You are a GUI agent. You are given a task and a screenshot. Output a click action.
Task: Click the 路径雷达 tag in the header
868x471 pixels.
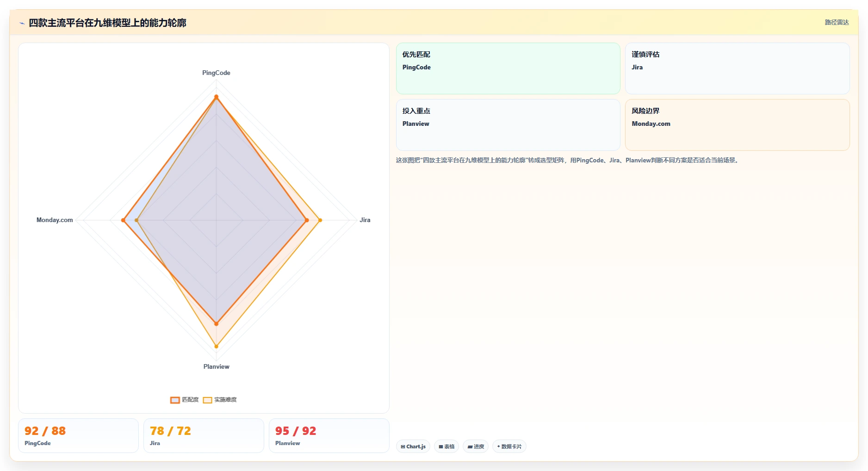click(x=837, y=22)
